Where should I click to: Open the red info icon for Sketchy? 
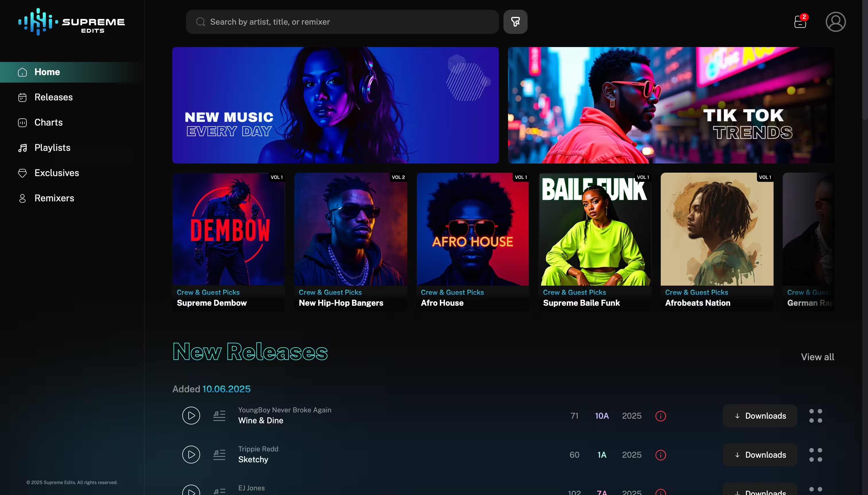point(660,455)
